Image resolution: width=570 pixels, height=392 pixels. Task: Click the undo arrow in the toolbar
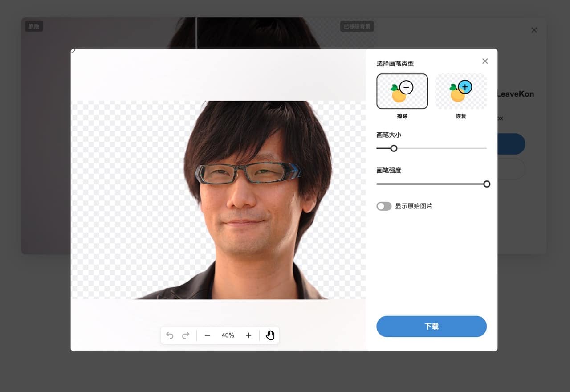pyautogui.click(x=170, y=335)
